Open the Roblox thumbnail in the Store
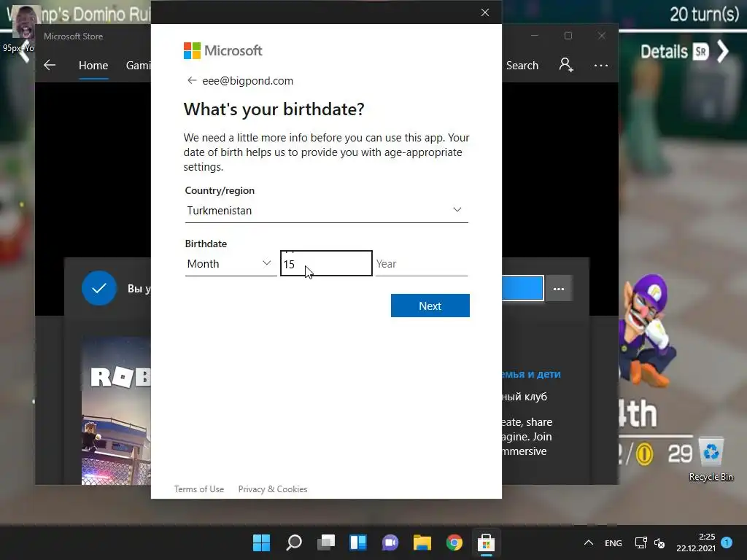 click(x=116, y=411)
